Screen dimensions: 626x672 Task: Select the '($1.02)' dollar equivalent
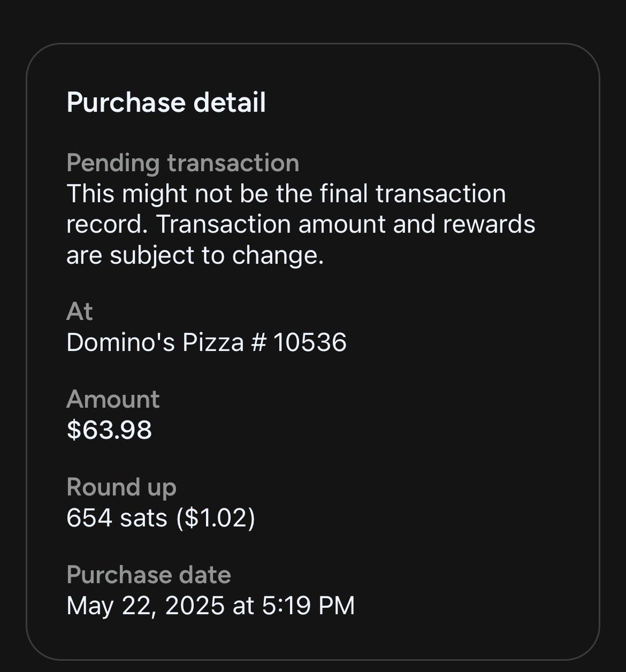(216, 519)
